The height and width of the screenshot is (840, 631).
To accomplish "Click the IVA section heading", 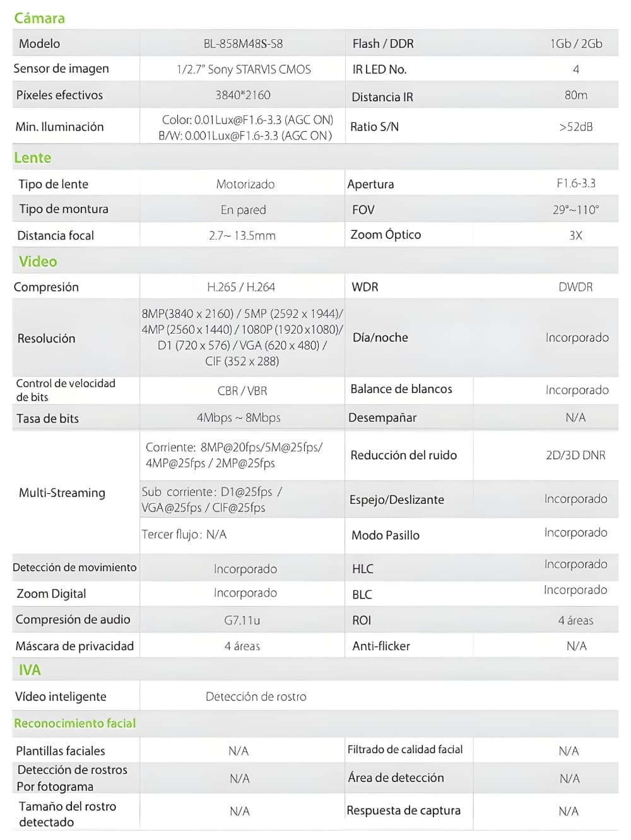I will (x=30, y=670).
